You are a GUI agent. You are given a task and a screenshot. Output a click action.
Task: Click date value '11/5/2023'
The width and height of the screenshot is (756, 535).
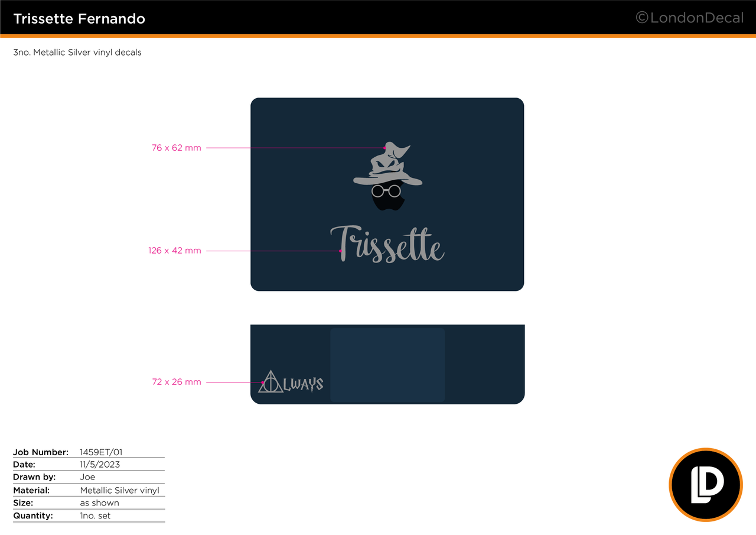pyautogui.click(x=100, y=465)
